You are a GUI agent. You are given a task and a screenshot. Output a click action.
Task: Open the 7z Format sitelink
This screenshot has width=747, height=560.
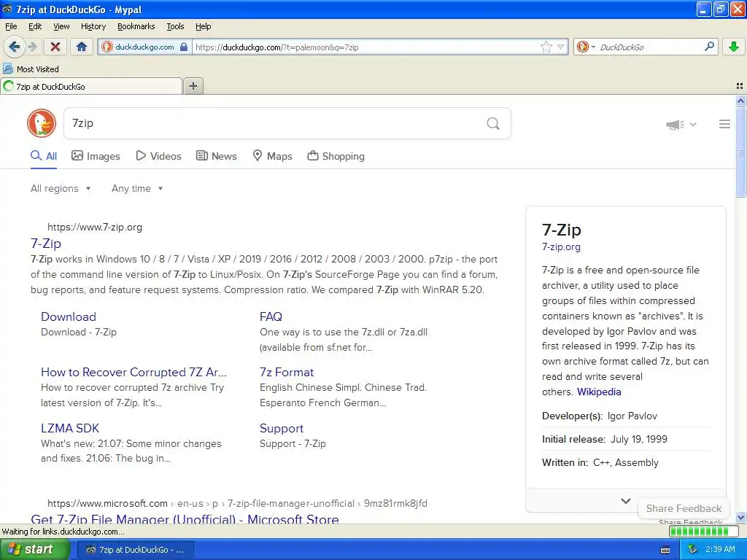[x=287, y=372]
